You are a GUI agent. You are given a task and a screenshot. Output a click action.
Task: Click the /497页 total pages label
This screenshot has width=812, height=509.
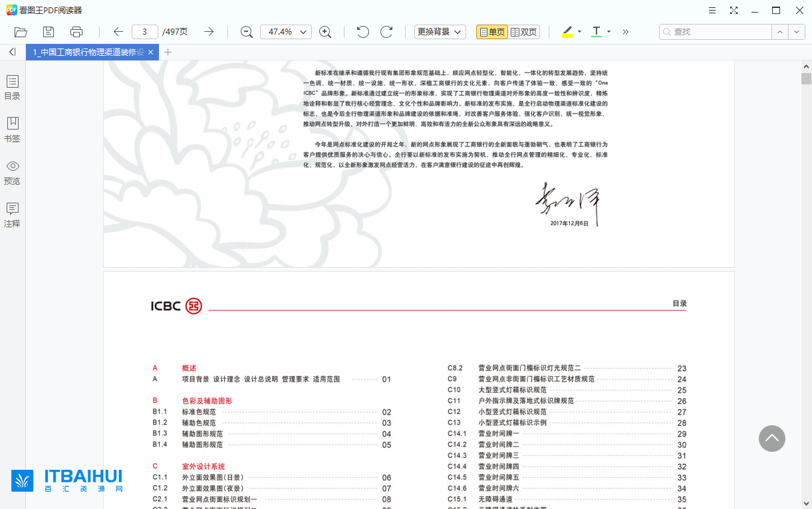(x=175, y=32)
